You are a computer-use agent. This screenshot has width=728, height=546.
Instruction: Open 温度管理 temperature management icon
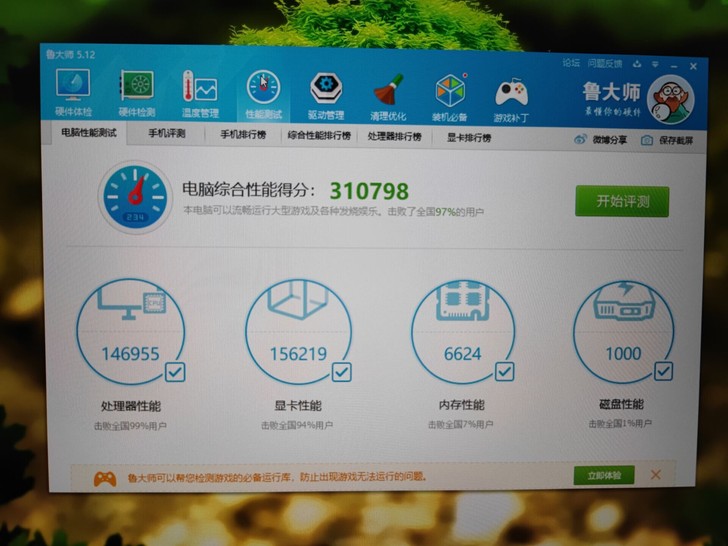pyautogui.click(x=200, y=93)
